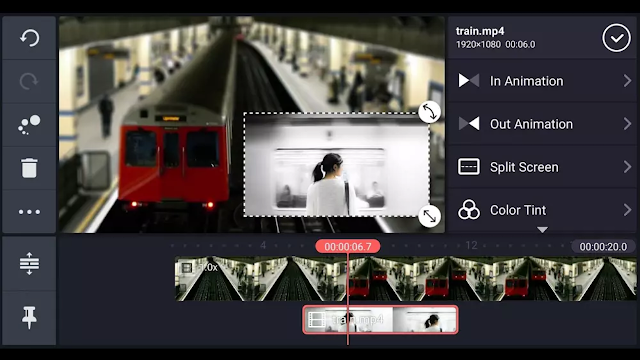Image resolution: width=640 pixels, height=360 pixels.
Task: Click the rotate handle on the overlay
Action: [429, 111]
